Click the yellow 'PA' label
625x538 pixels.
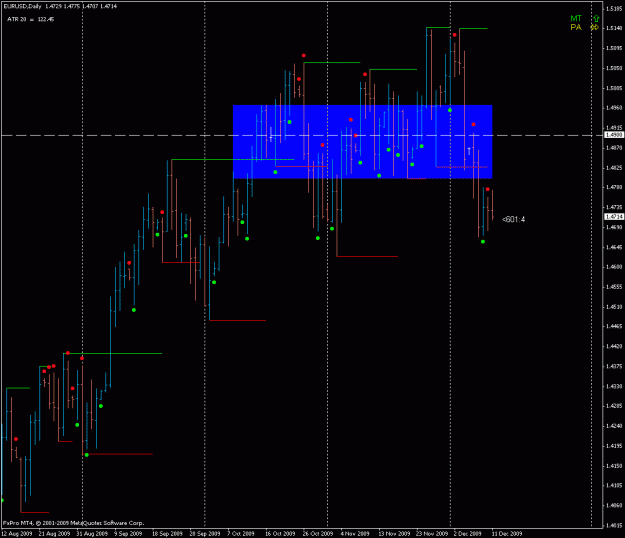576,27
